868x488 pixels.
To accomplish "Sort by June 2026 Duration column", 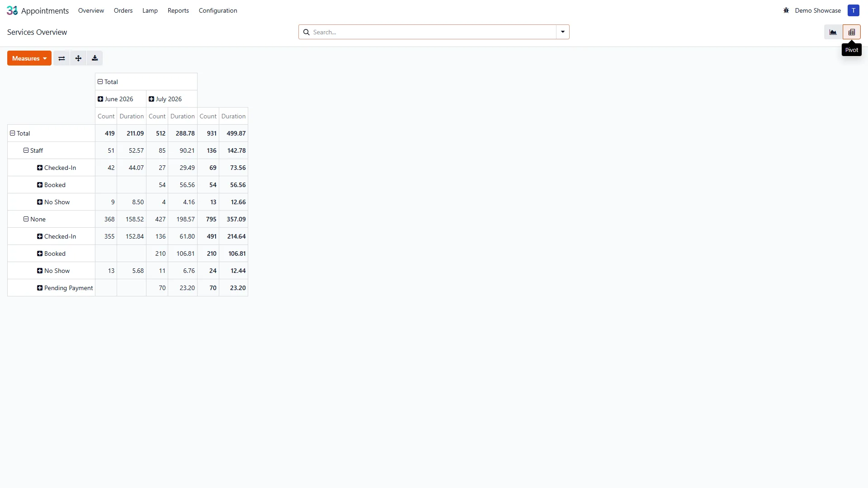I will pyautogui.click(x=132, y=116).
